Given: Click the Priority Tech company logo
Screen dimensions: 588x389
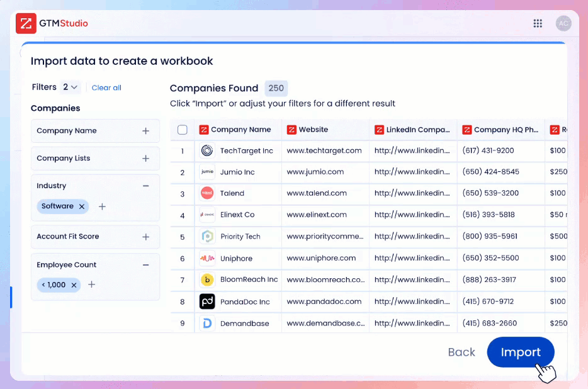Looking at the screenshot, I should point(207,236).
